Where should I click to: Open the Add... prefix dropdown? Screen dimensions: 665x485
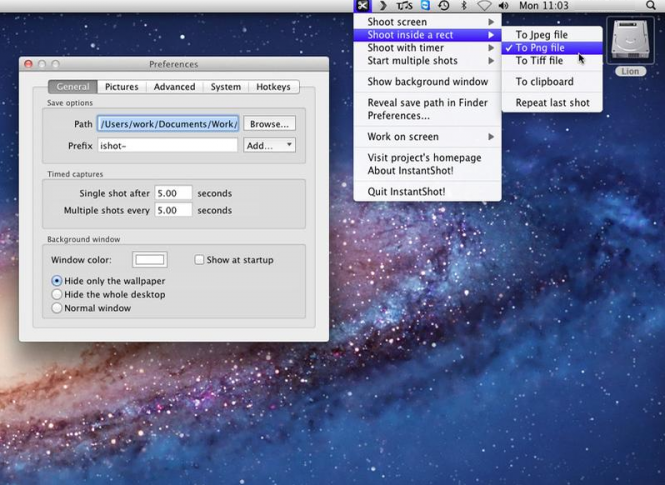[x=269, y=145]
